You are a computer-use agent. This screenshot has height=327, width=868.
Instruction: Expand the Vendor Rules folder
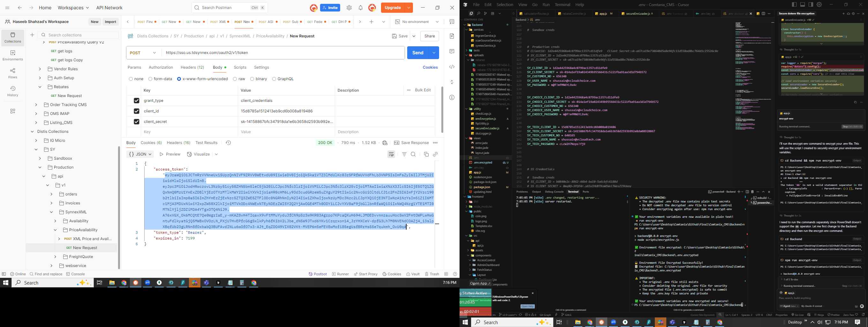pyautogui.click(x=40, y=69)
